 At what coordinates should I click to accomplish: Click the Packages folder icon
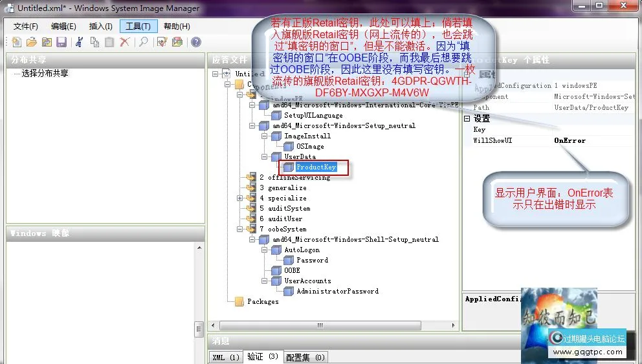pyautogui.click(x=239, y=301)
